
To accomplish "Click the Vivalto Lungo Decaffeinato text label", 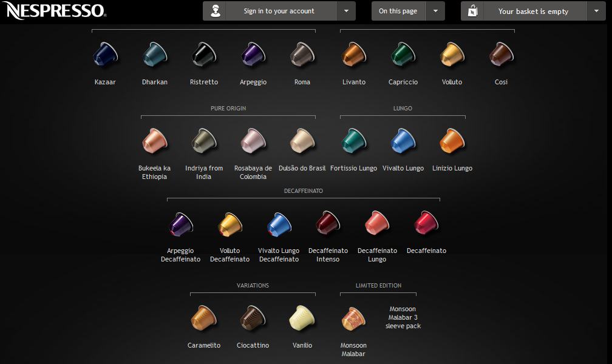I will pos(279,255).
